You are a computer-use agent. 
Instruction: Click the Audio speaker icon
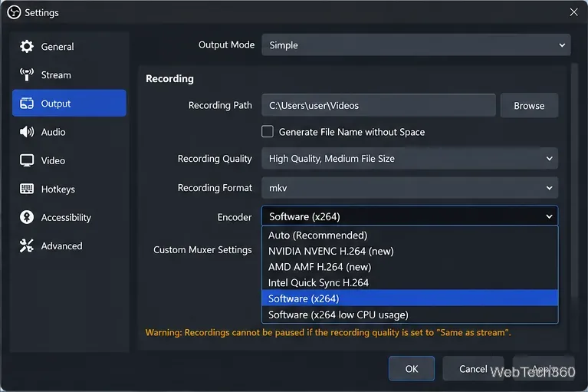coord(27,132)
